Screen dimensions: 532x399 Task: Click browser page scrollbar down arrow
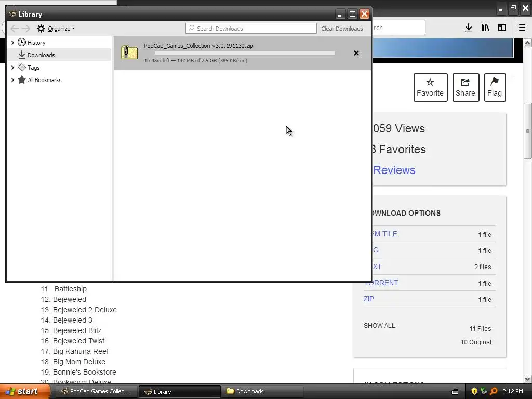(528, 379)
